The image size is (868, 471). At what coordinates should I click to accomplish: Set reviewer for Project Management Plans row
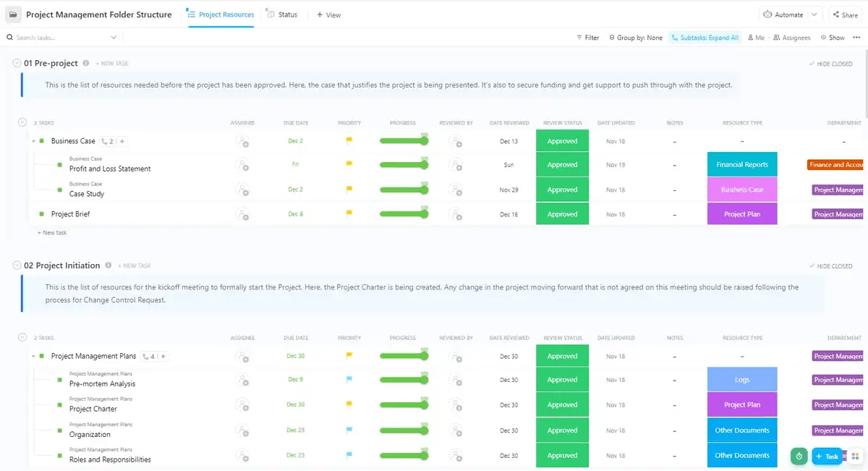point(456,356)
